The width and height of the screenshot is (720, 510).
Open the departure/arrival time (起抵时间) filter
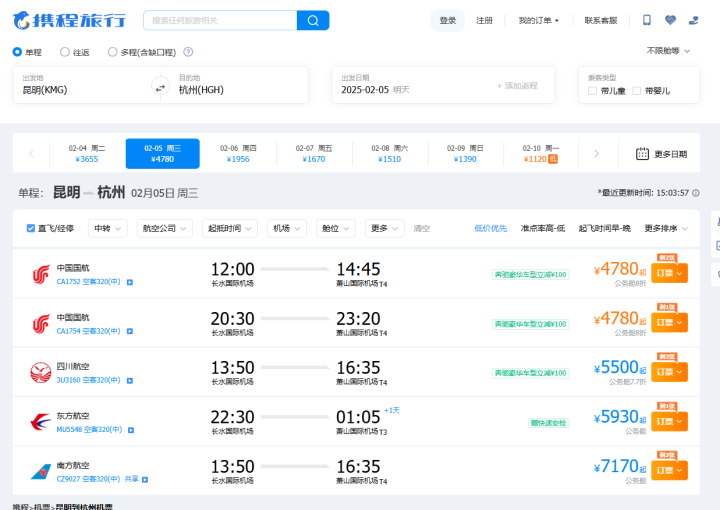point(230,228)
